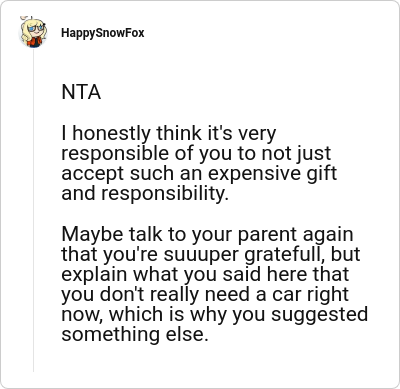The width and height of the screenshot is (400, 389).
Task: Collapse the comment using the vertical thread line
Action: (x=33, y=211)
